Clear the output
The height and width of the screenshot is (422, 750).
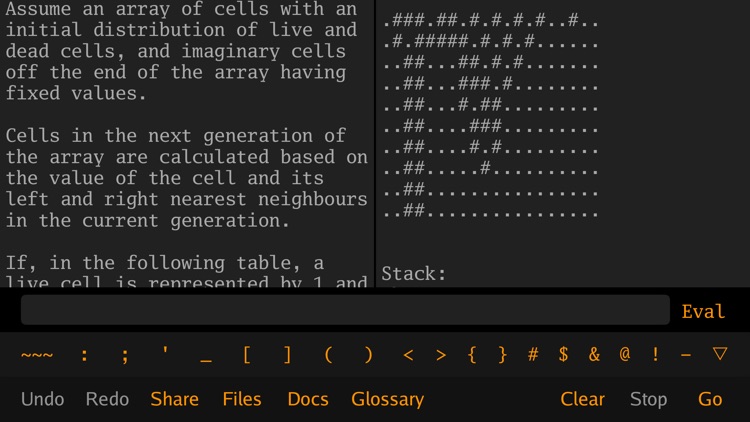583,399
